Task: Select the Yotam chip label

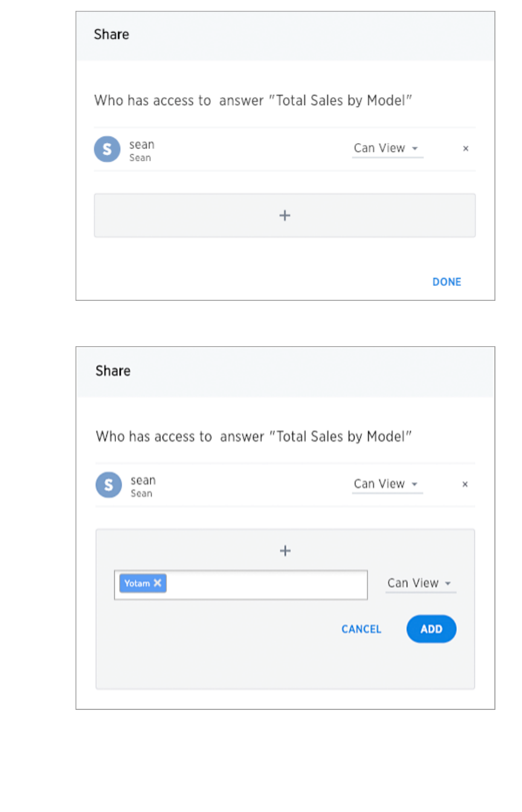Action: (137, 584)
